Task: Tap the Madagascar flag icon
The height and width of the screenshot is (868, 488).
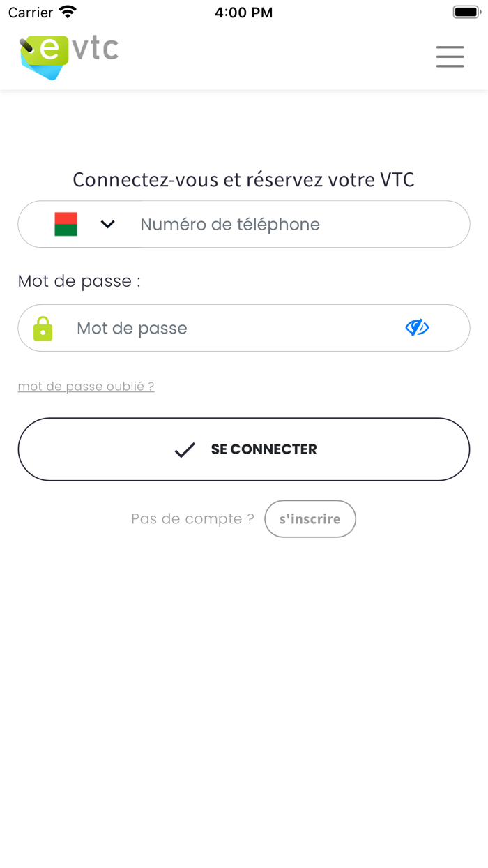Action: (66, 224)
